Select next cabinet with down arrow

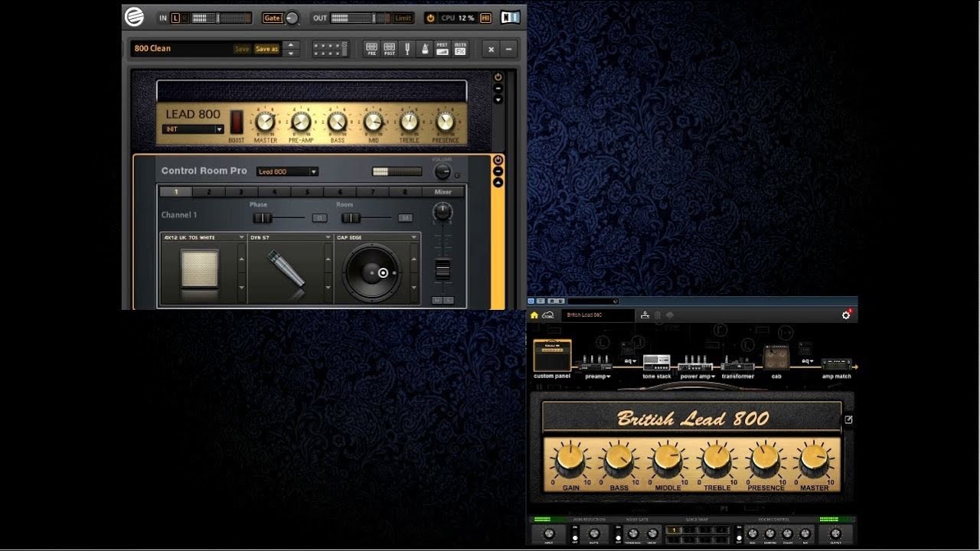[x=243, y=287]
